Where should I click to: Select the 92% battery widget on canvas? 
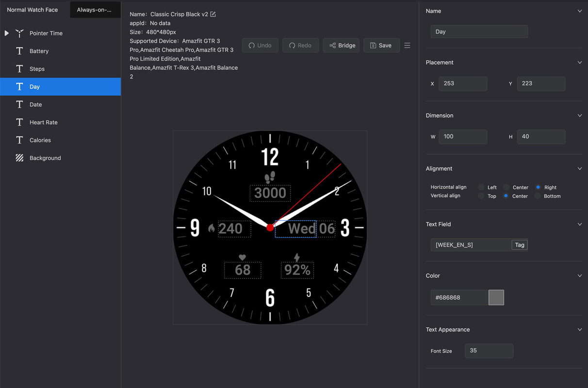pyautogui.click(x=297, y=270)
